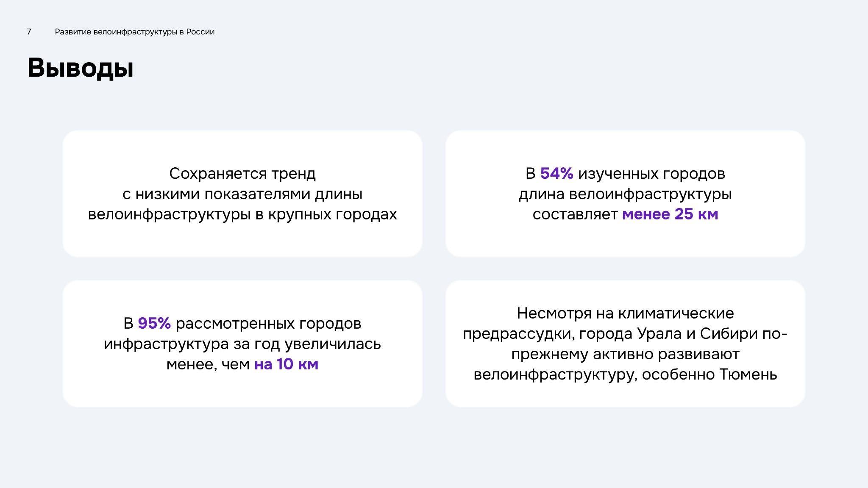
Task: Click the word 'Тюмень' in last card
Action: (x=748, y=374)
